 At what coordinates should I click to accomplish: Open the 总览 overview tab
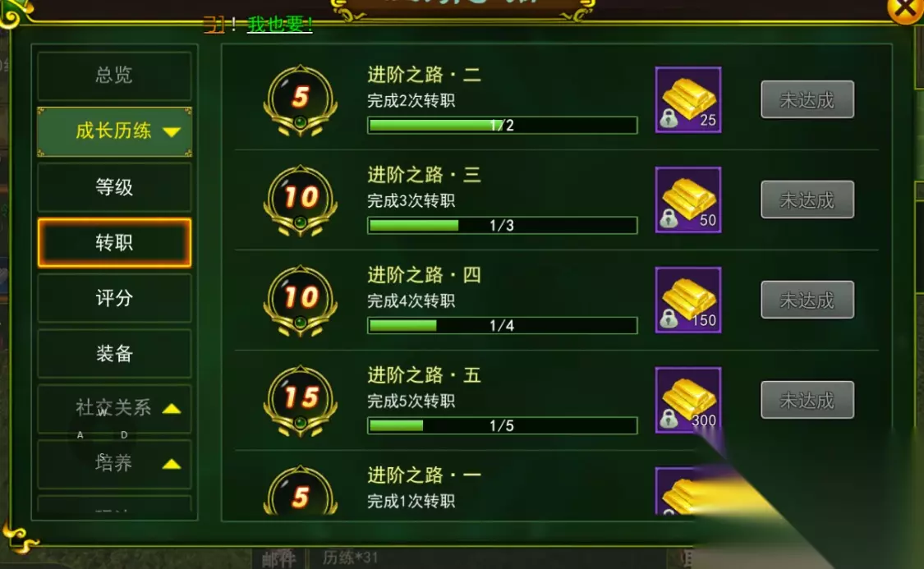click(x=114, y=76)
